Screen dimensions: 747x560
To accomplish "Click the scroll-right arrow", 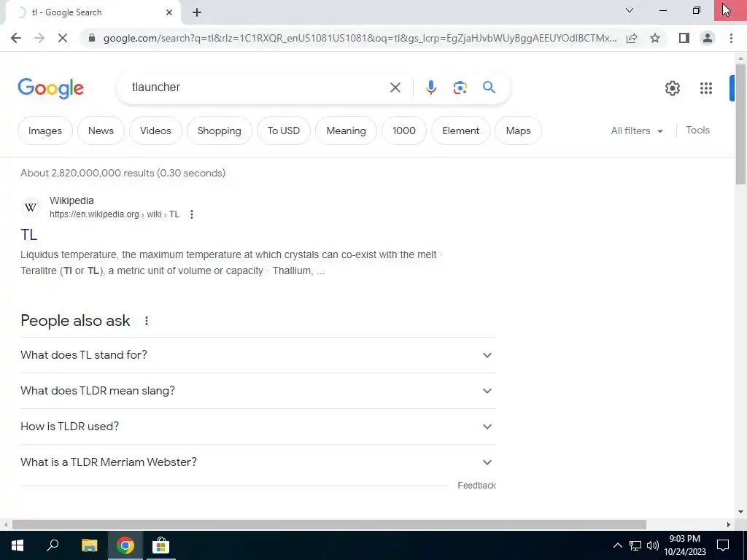I will point(729,525).
